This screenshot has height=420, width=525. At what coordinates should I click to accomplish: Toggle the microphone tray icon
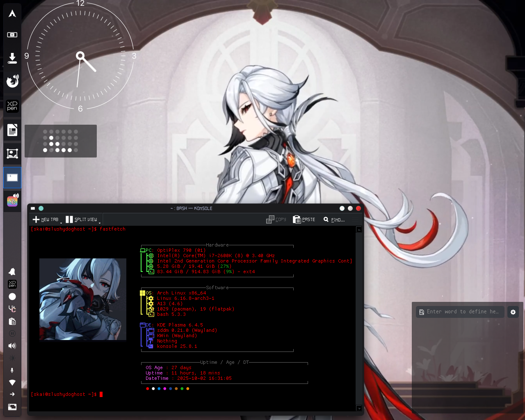(12, 370)
